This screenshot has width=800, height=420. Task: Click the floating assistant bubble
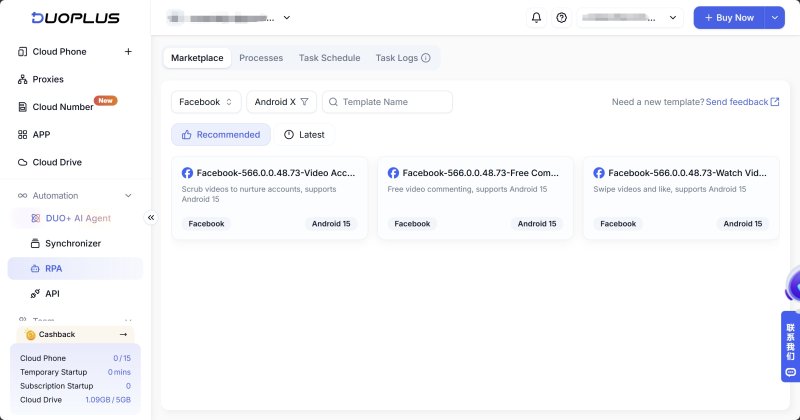pyautogui.click(x=793, y=287)
